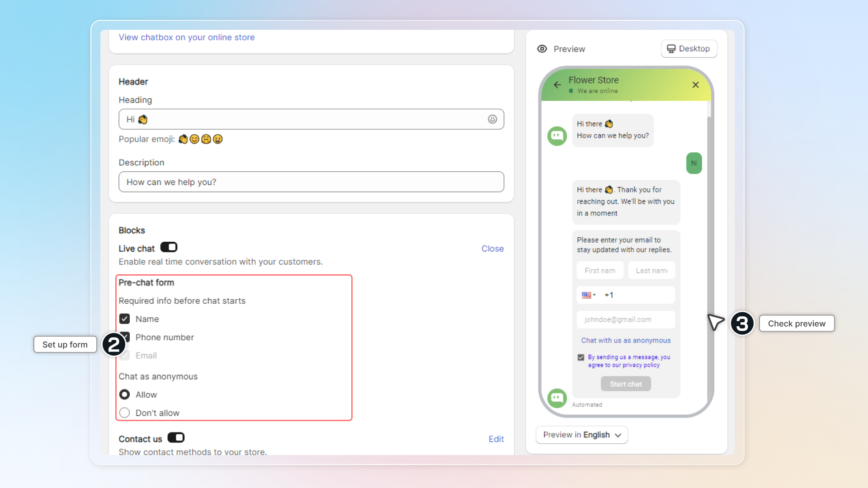868x488 pixels.
Task: Select Don't allow anonymous chat
Action: 125,413
